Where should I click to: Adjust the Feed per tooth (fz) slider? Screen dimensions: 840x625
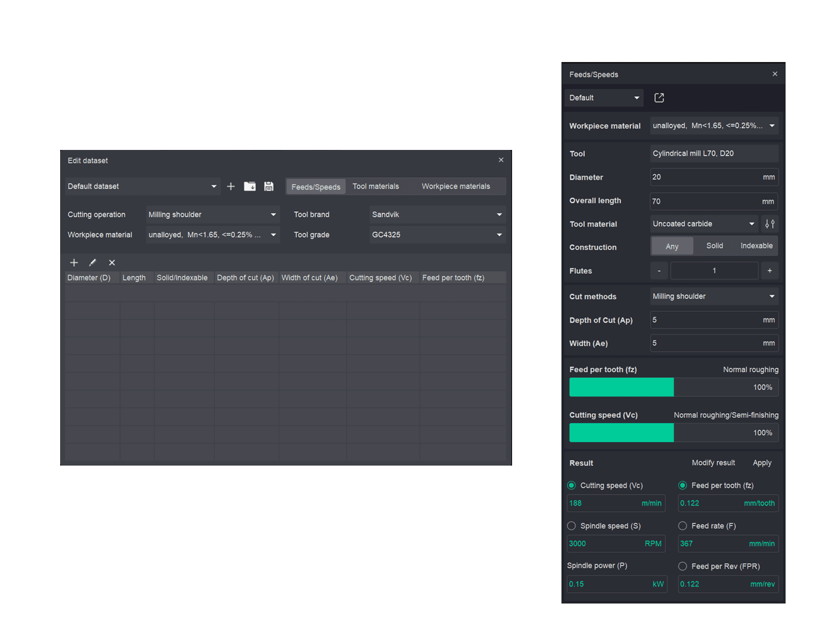pos(674,387)
